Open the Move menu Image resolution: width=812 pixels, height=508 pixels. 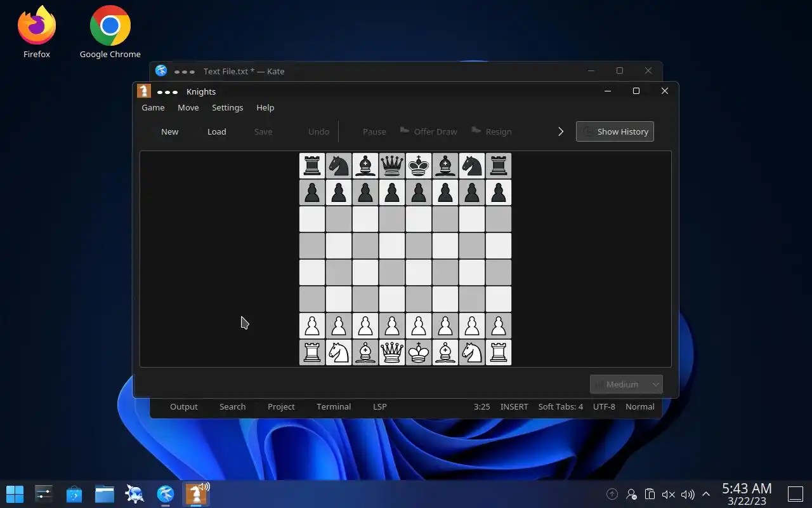(x=188, y=107)
